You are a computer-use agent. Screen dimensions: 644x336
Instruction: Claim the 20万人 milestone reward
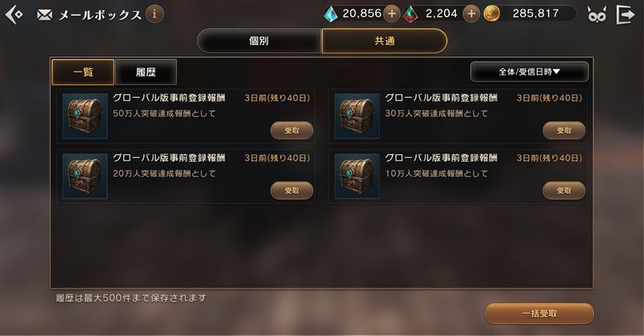click(x=291, y=191)
